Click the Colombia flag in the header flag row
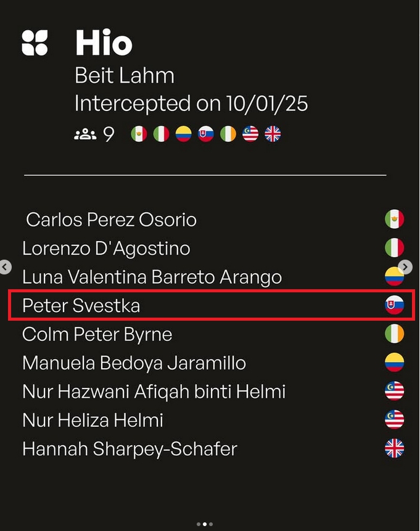The width and height of the screenshot is (420, 531). point(184,134)
